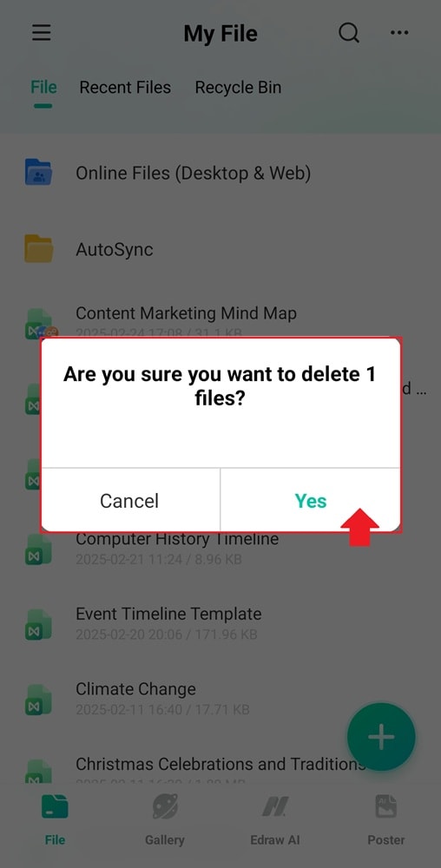
Task: Click the Online Files folder icon
Action: pos(39,172)
